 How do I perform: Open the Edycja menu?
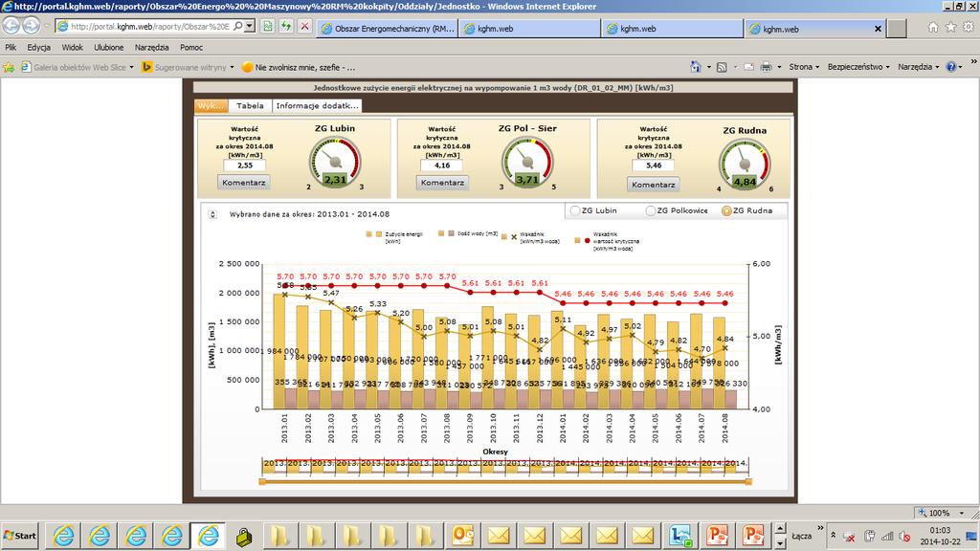pyautogui.click(x=38, y=48)
